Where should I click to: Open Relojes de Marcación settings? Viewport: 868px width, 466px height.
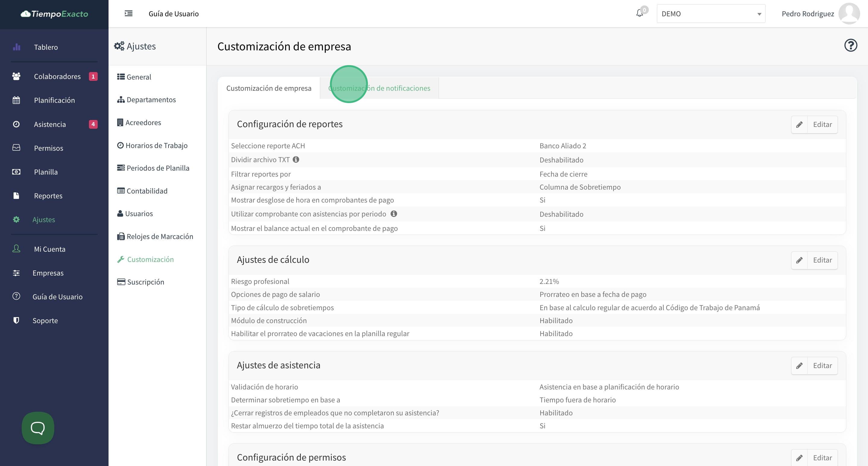click(x=160, y=237)
